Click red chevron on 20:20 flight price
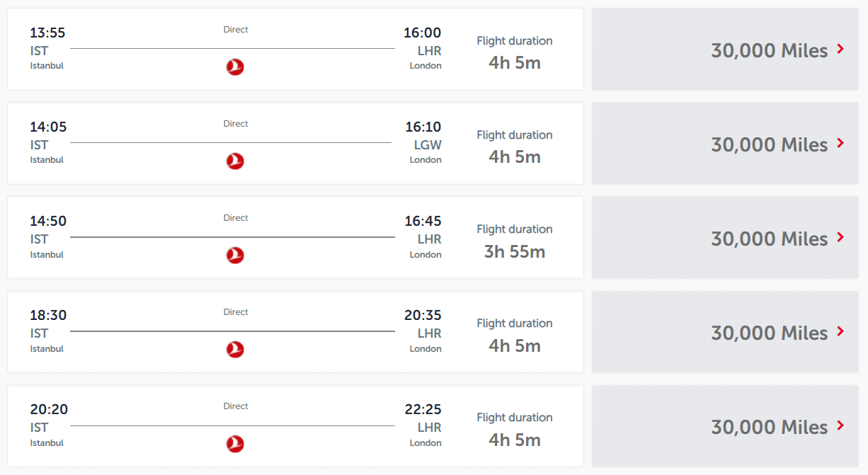Screen dimensions: 868x475 [840, 425]
